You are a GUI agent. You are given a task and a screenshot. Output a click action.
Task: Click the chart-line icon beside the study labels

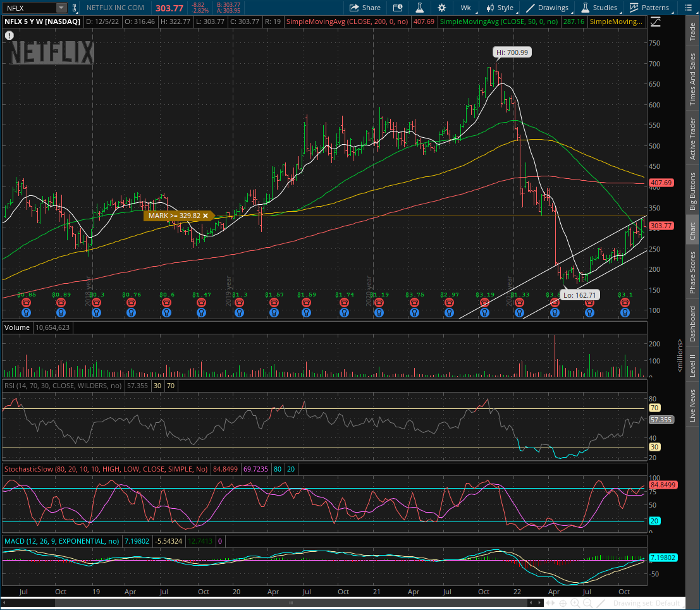coord(655,21)
